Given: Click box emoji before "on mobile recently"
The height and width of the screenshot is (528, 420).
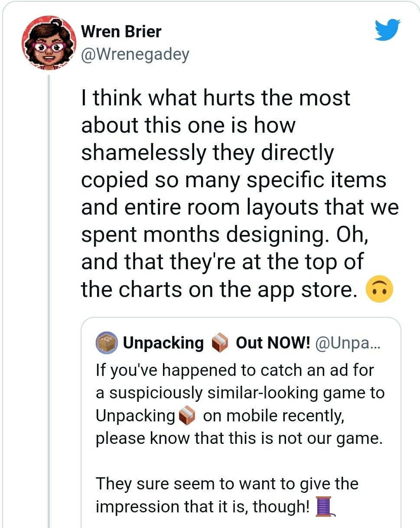Looking at the screenshot, I should [187, 416].
